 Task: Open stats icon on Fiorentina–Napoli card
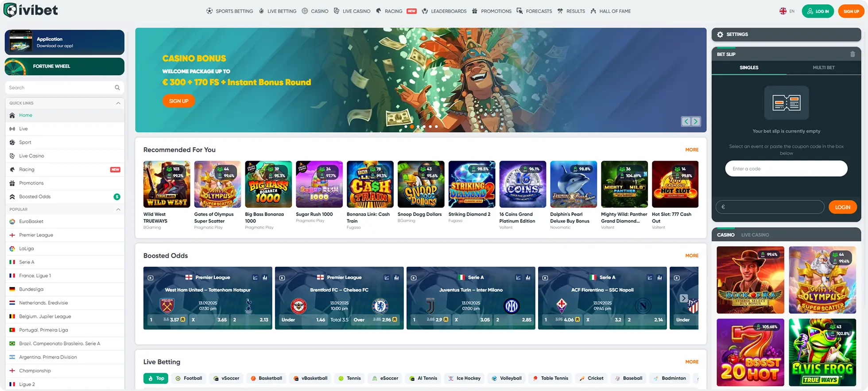coord(650,278)
